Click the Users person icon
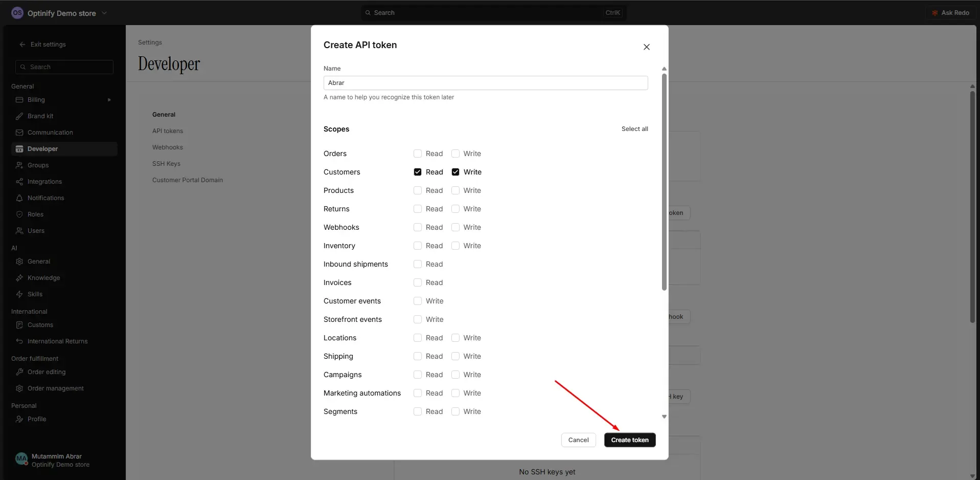Viewport: 980px width, 480px height. [x=19, y=231]
